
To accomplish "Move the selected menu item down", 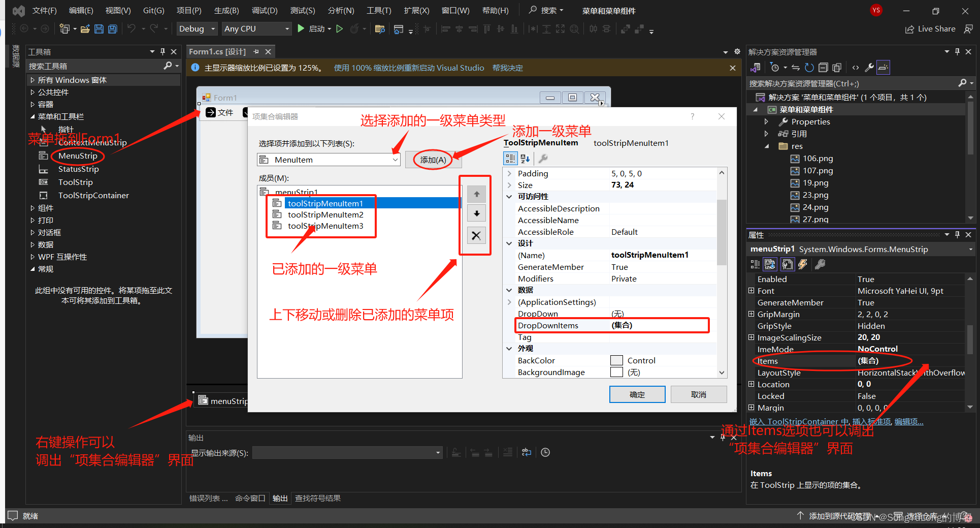I will click(x=476, y=213).
